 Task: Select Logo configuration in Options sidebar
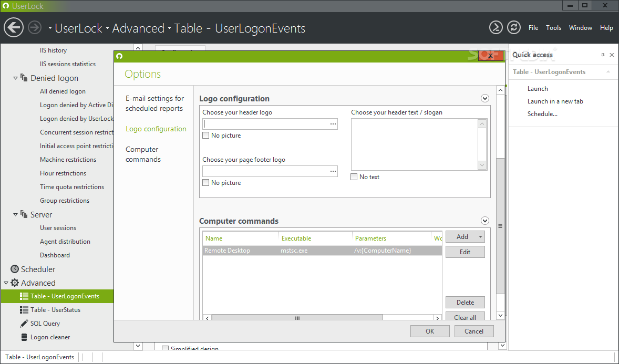(156, 129)
